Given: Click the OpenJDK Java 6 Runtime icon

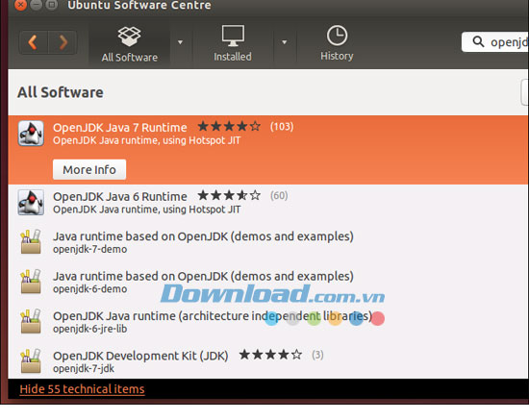Looking at the screenshot, I should coord(31,202).
